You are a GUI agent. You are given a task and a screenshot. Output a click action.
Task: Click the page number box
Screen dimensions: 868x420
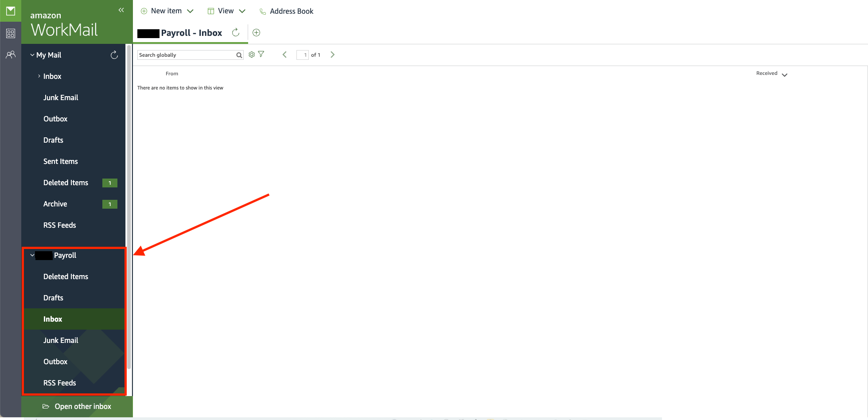click(x=302, y=55)
